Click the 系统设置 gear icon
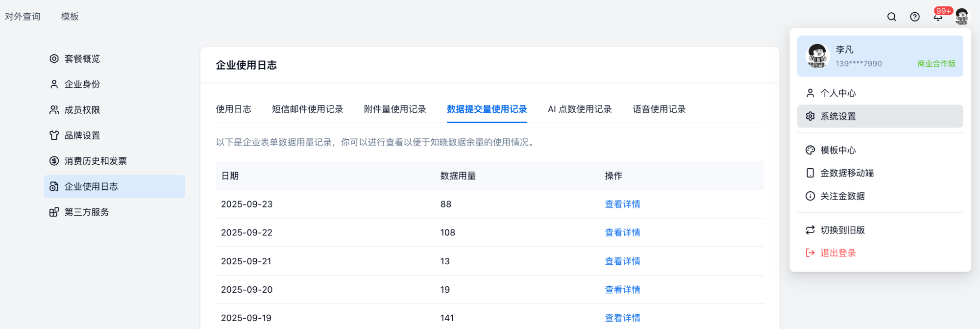This screenshot has height=329, width=980. tap(810, 116)
